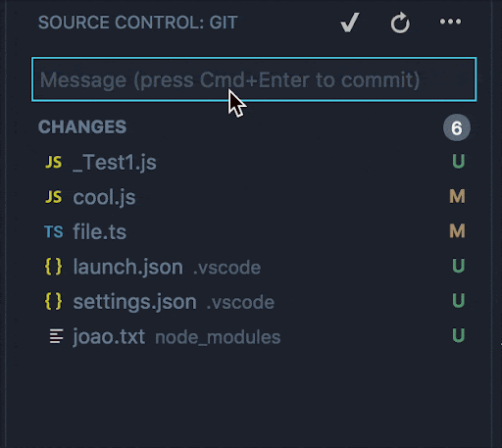Click the changes count badge showing 6
The image size is (502, 448).
point(457,127)
